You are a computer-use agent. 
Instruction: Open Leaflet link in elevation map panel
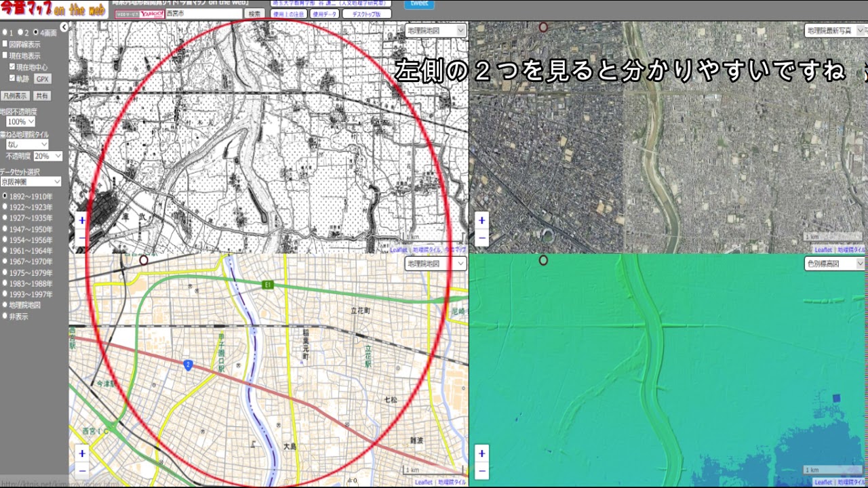click(x=823, y=483)
